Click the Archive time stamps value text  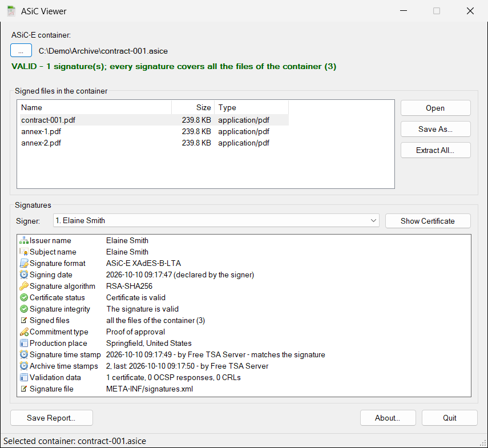pos(187,366)
